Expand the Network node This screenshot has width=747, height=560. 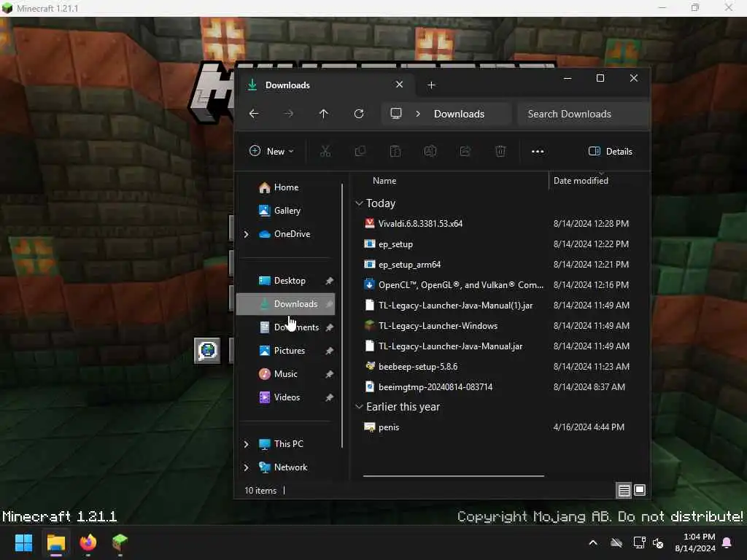247,467
